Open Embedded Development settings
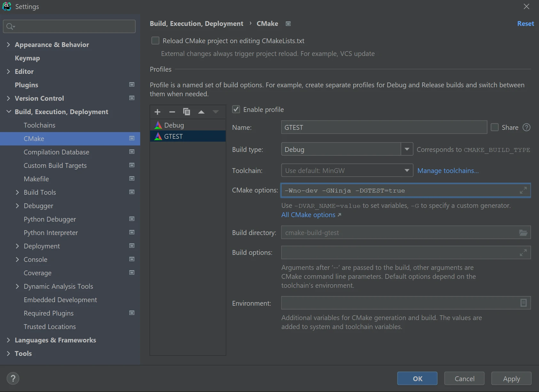Image resolution: width=539 pixels, height=392 pixels. pyautogui.click(x=60, y=300)
